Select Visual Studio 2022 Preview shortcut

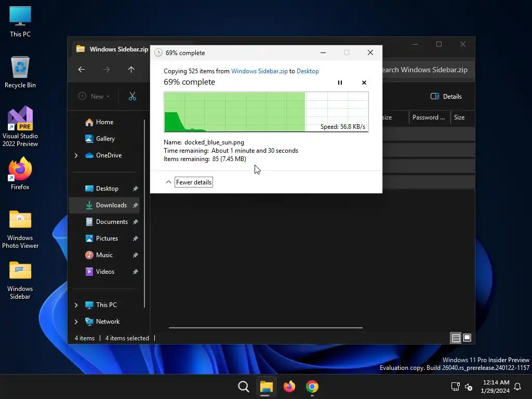20,127
